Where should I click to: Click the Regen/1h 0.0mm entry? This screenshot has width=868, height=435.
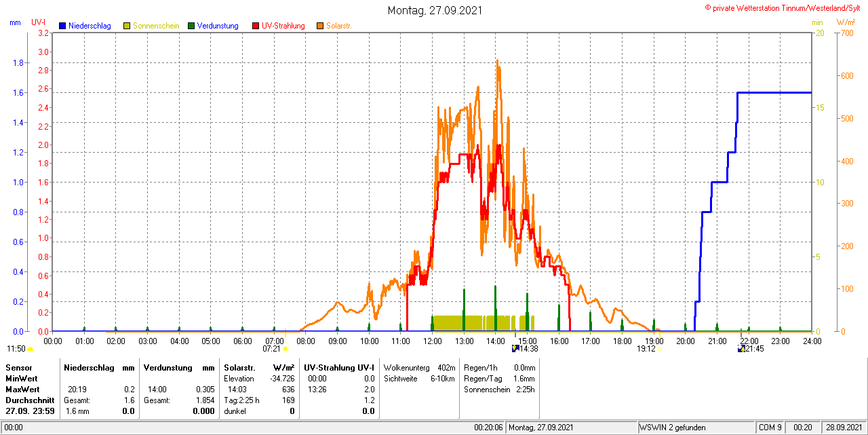[499, 367]
